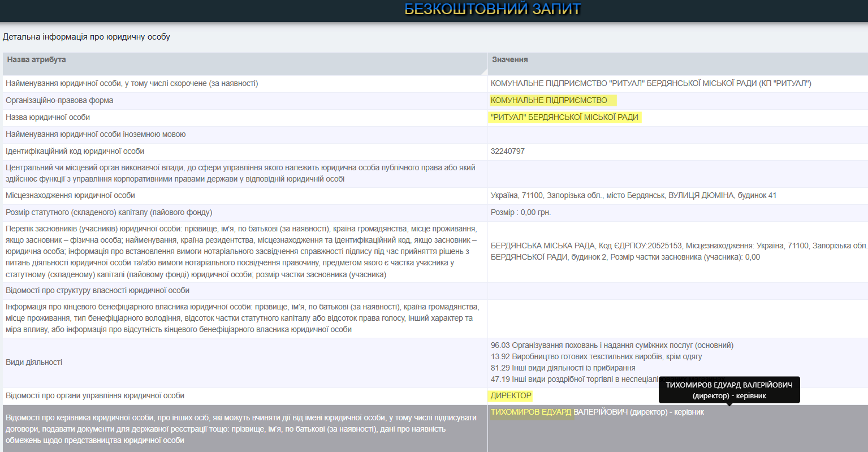
Task: Click the "Види діяльності" attribute label
Action: coord(34,363)
